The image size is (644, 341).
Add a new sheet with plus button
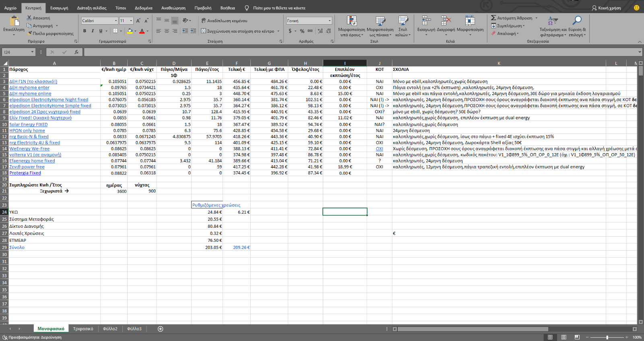click(160, 329)
